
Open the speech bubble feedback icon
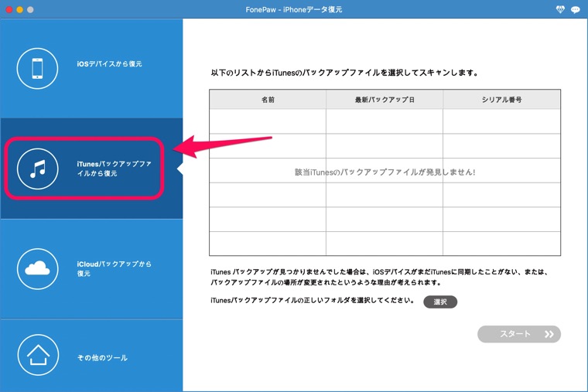576,10
